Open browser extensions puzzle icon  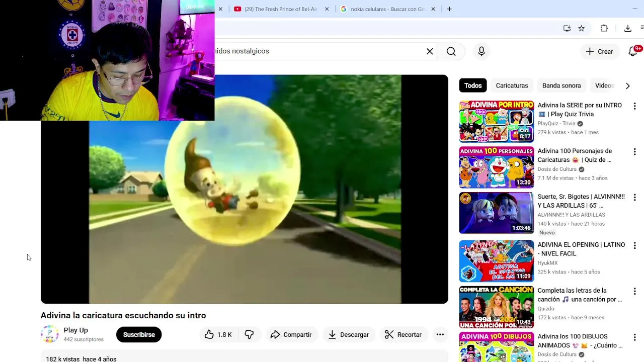(604, 29)
